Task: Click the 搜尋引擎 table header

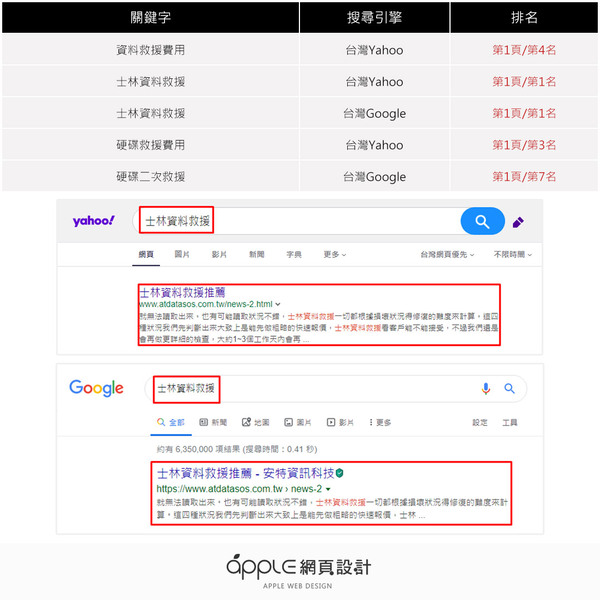Action: pyautogui.click(x=374, y=17)
